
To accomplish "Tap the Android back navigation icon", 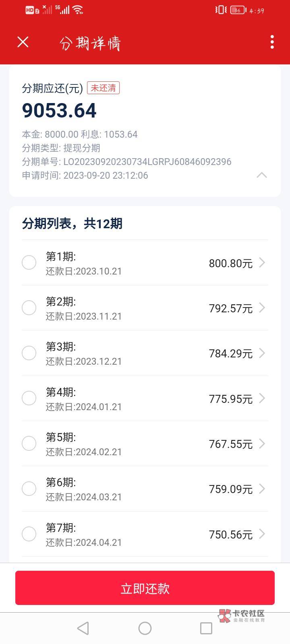I will tap(83, 628).
